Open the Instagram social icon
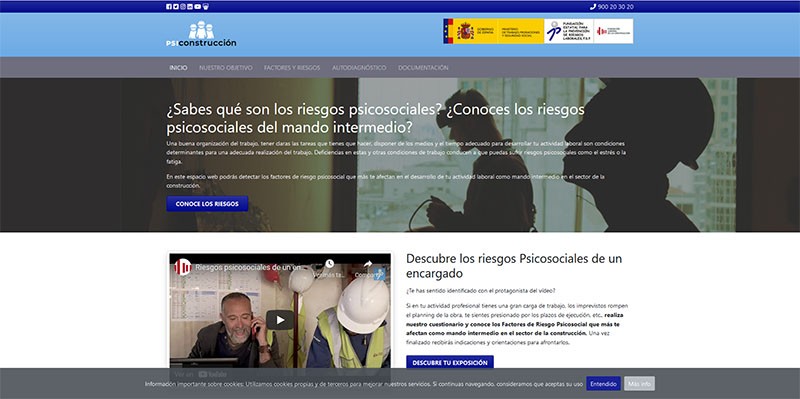 pos(183,7)
